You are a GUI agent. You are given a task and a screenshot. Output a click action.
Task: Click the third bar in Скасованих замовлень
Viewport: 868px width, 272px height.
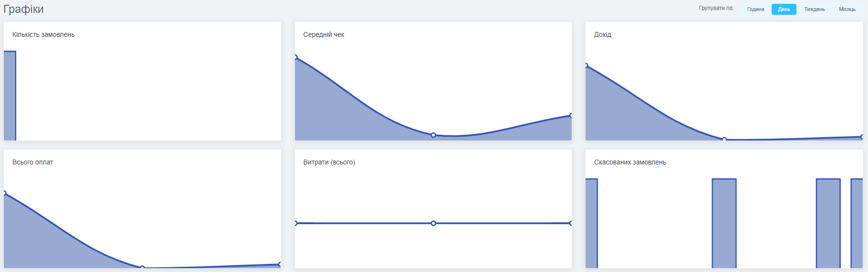[828, 223]
